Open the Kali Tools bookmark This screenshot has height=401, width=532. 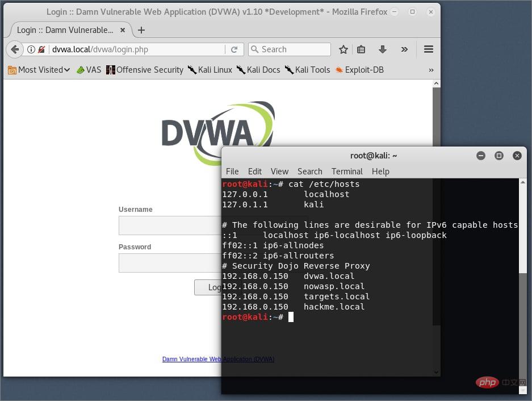pos(307,70)
